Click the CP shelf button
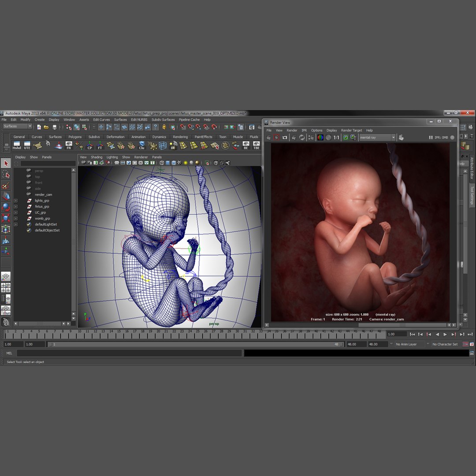This screenshot has width=476, height=476. click(89, 145)
